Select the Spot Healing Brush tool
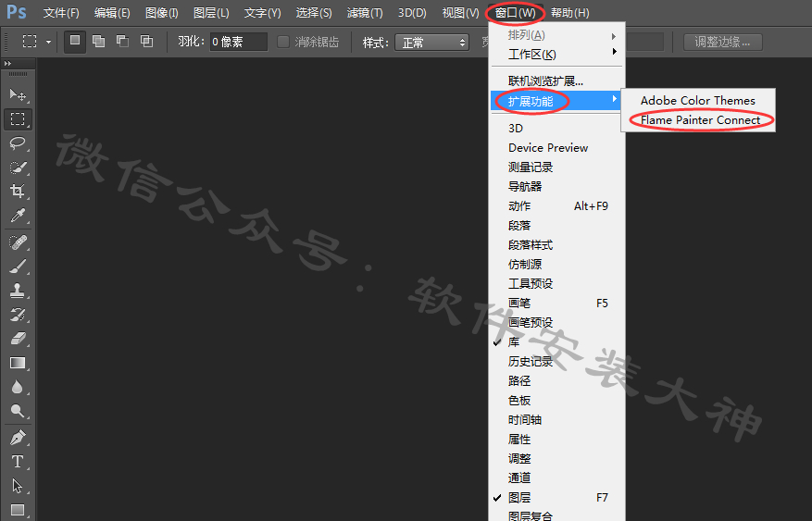Screen dimensions: 812x521 click(18, 242)
